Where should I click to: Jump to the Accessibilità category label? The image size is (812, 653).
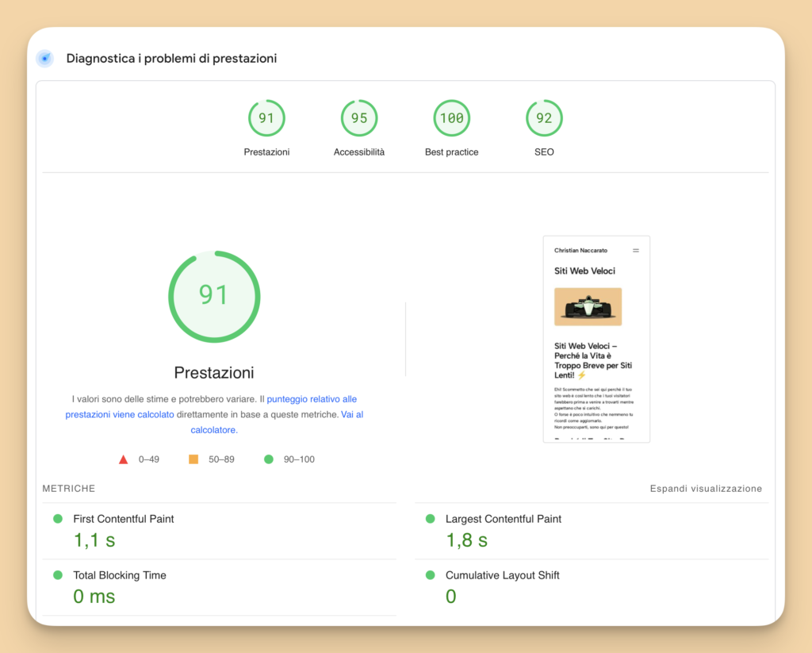[359, 152]
